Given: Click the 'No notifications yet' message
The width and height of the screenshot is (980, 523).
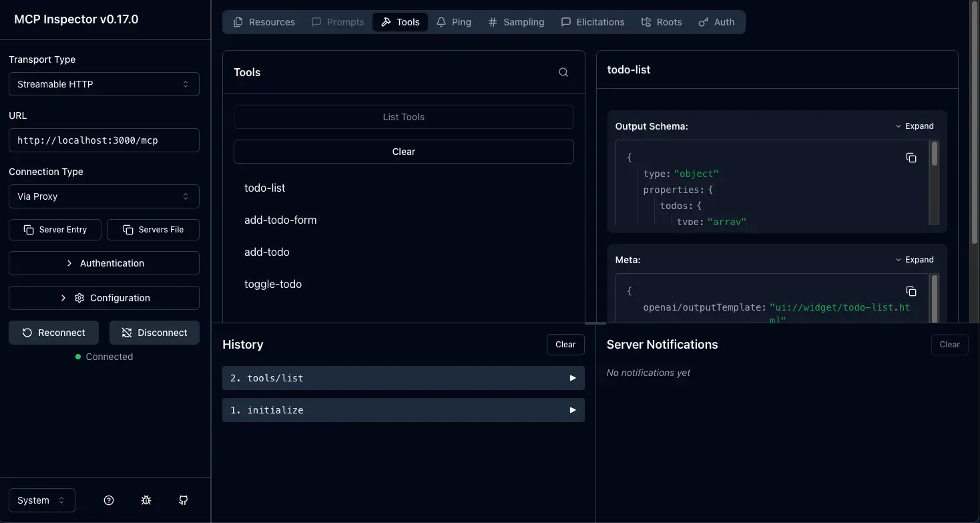Looking at the screenshot, I should point(648,373).
